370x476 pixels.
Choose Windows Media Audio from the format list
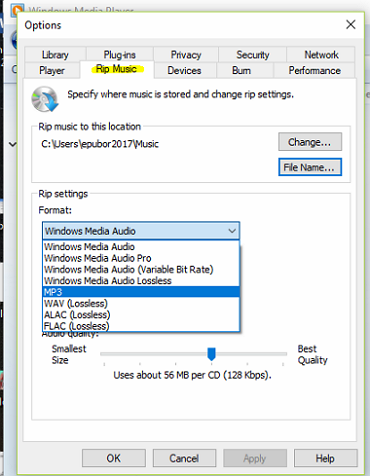[x=141, y=247]
